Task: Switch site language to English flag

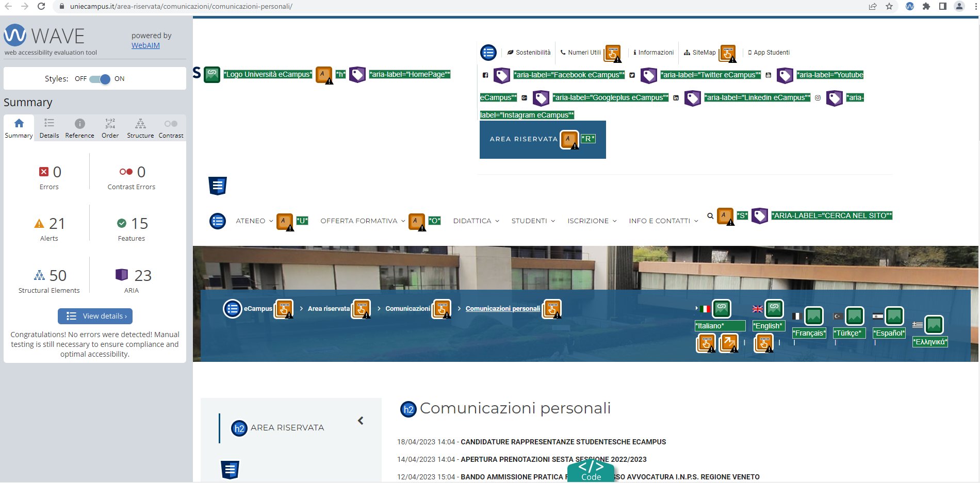Action: [758, 309]
